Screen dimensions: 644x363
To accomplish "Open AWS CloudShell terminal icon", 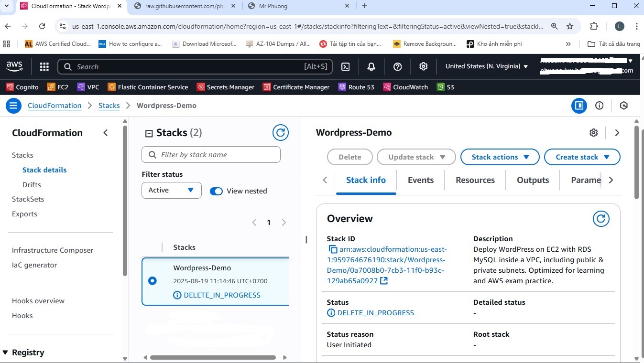I will (x=345, y=67).
